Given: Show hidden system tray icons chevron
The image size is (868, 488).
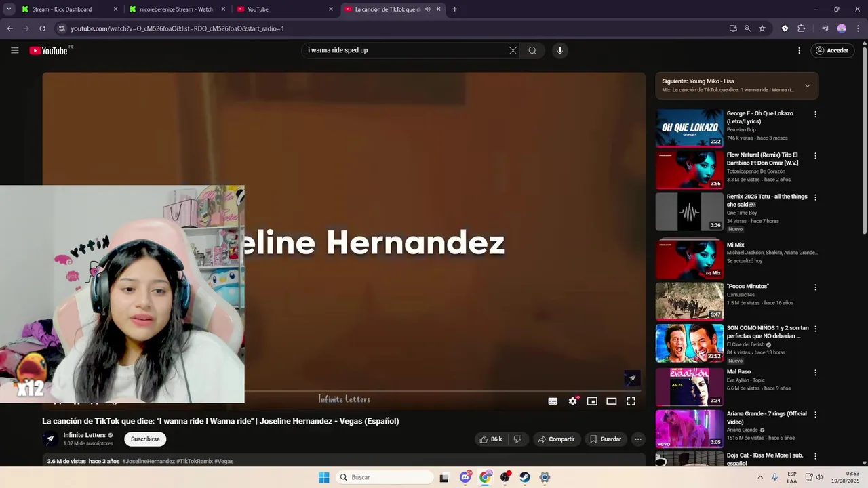Looking at the screenshot, I should coord(759,477).
